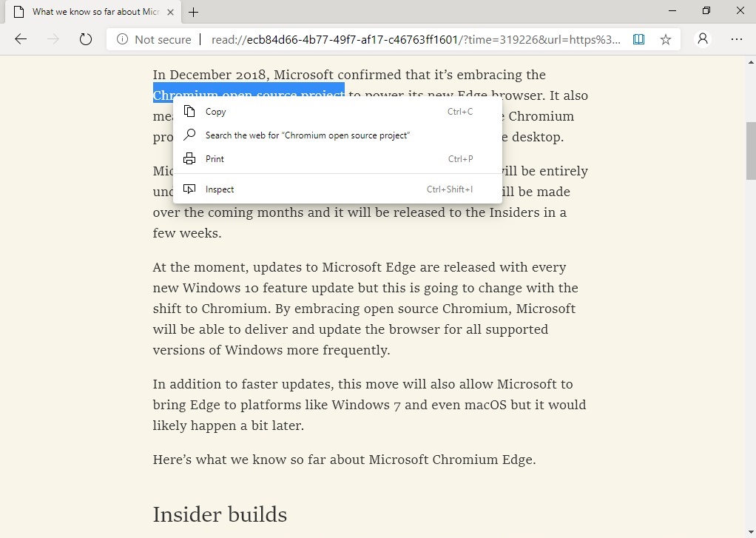
Task: Choose Search the web for Chromium open source project
Action: pyautogui.click(x=337, y=135)
